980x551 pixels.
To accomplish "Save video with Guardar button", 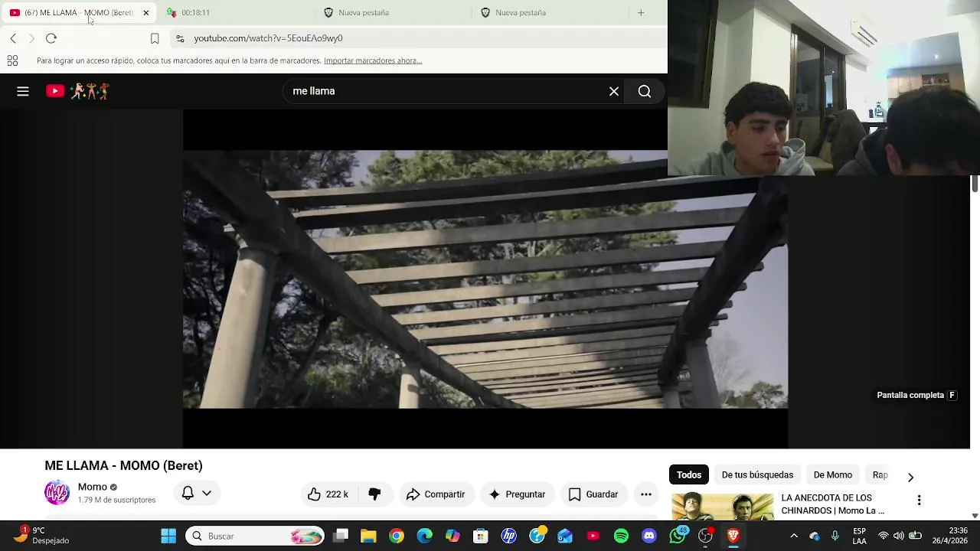I will pyautogui.click(x=593, y=494).
